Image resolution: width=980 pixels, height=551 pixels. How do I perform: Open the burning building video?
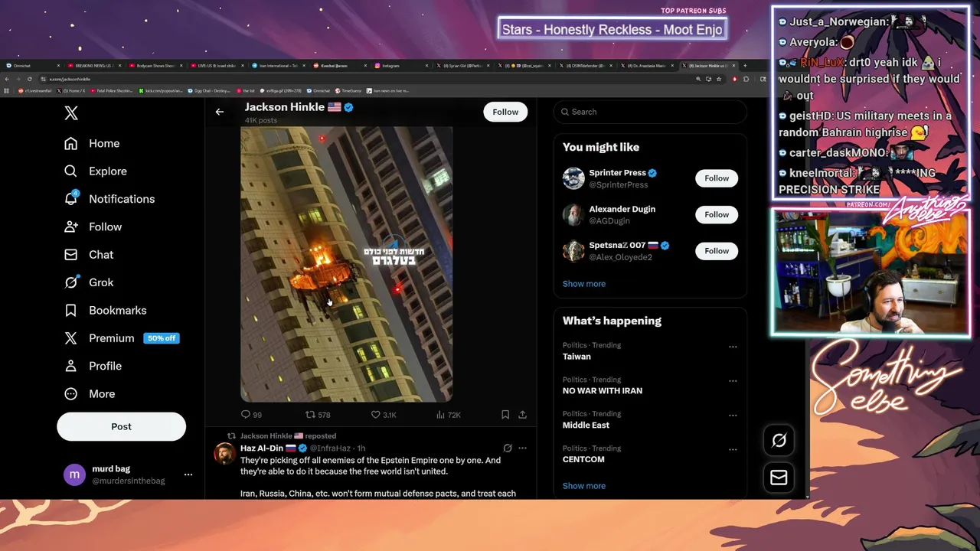point(346,264)
